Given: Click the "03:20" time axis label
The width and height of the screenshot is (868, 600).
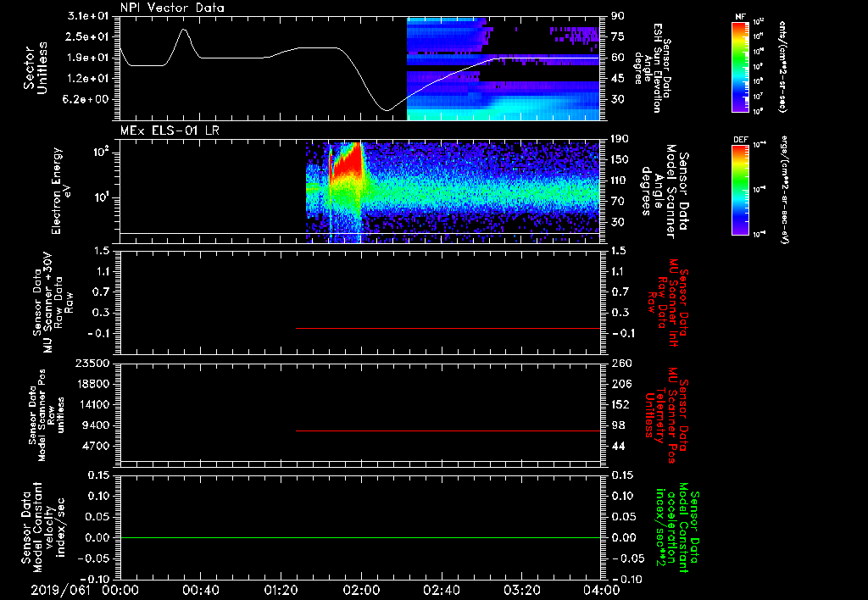Looking at the screenshot, I should [521, 590].
